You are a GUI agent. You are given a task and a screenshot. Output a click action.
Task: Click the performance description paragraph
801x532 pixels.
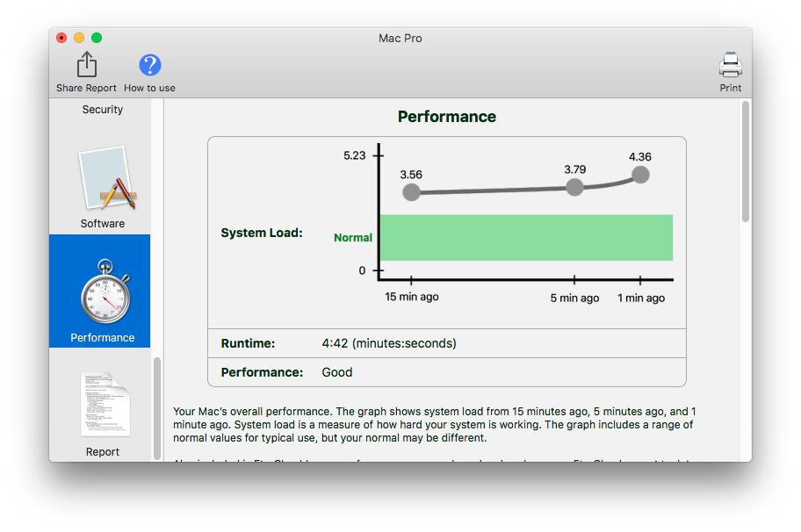pos(434,425)
